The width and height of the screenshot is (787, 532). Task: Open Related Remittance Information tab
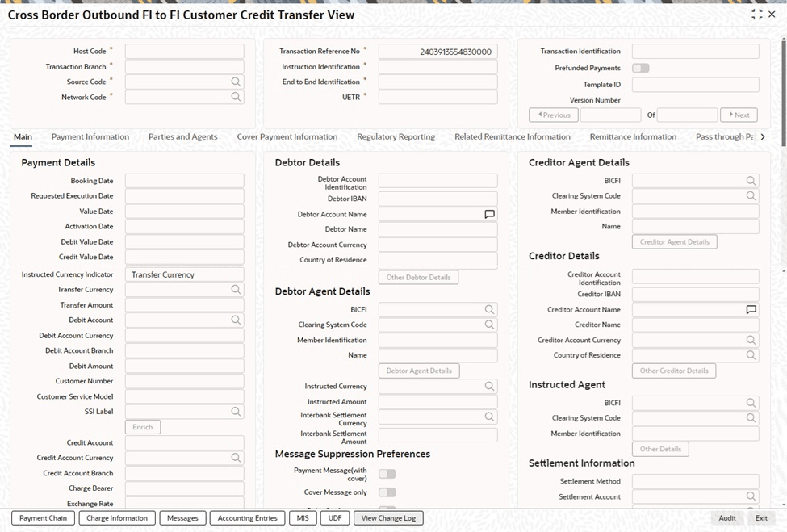[x=513, y=136]
